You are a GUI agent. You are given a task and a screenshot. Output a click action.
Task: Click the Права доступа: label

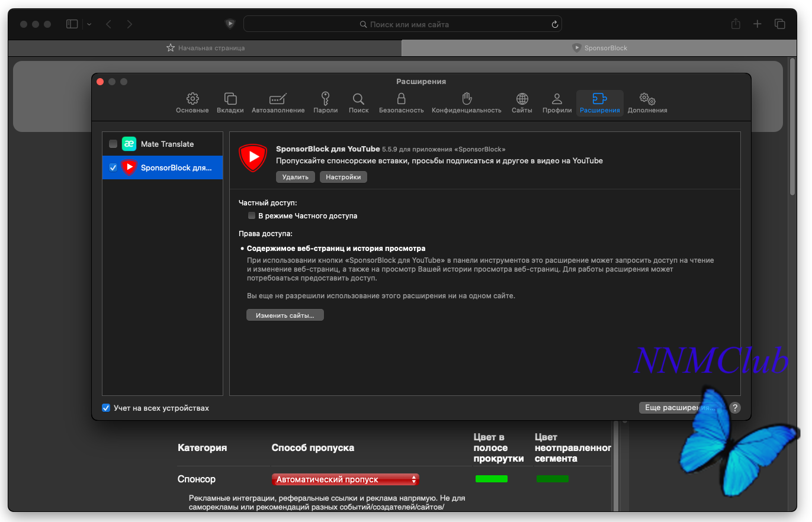pos(265,234)
